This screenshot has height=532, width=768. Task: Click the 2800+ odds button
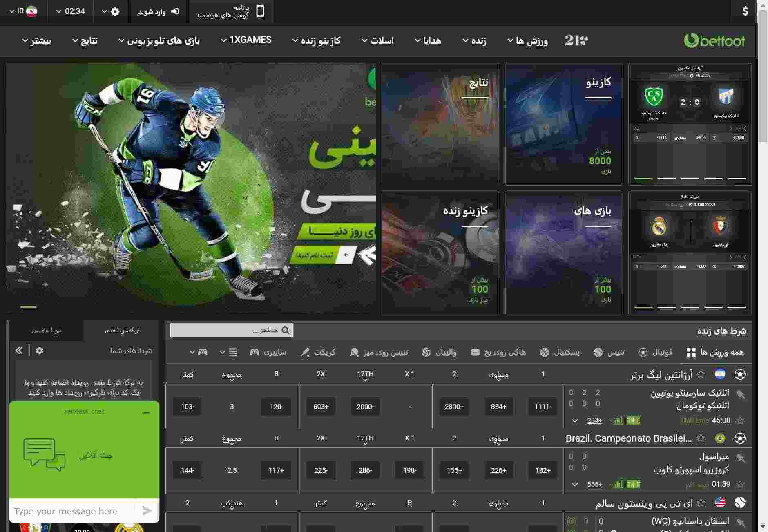[x=454, y=407]
